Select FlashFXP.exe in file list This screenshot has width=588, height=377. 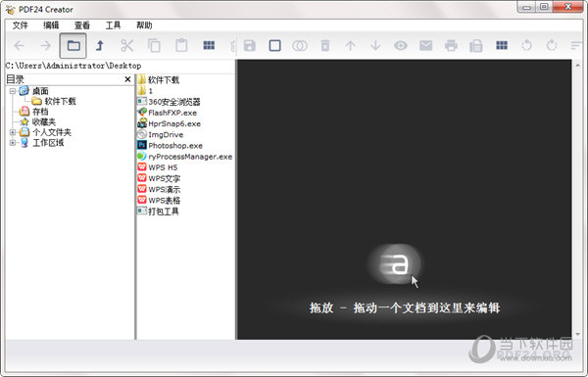172,113
